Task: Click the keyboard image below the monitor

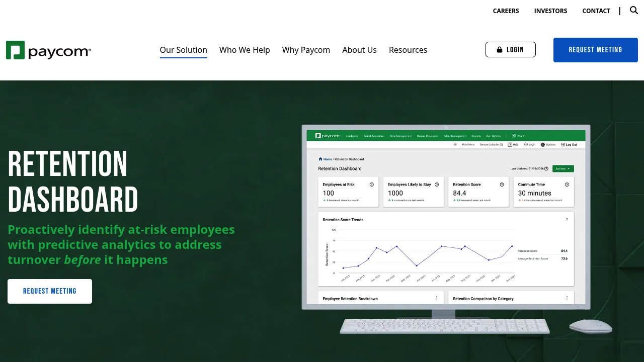Action: click(x=445, y=326)
